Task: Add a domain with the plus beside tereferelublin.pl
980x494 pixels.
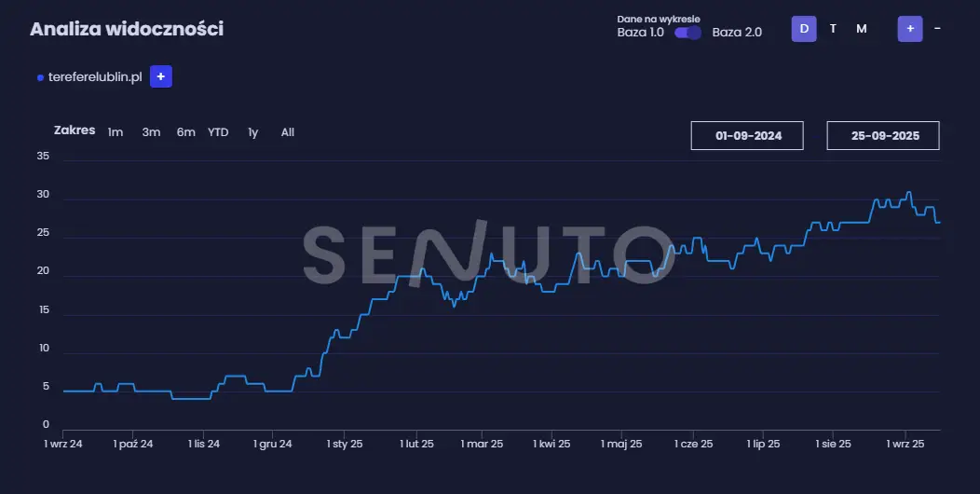Action: [160, 77]
